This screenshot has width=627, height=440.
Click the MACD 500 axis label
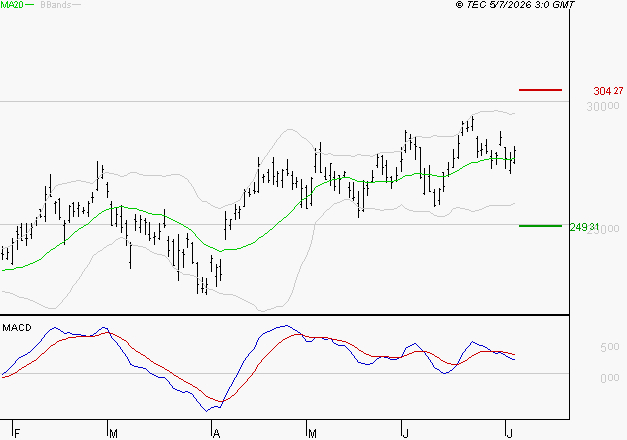coord(610,347)
